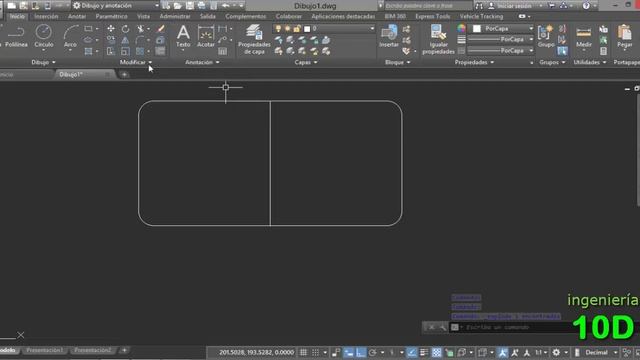
Task: Expand the Propiedades panel
Action: [474, 62]
